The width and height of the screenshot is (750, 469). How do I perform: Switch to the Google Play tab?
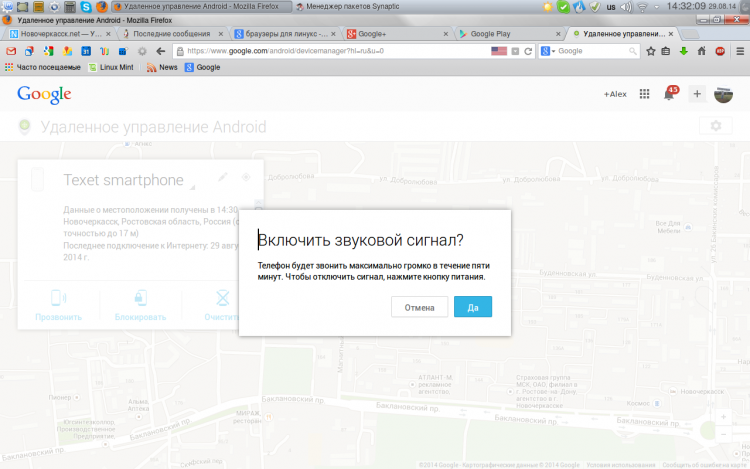(509, 34)
